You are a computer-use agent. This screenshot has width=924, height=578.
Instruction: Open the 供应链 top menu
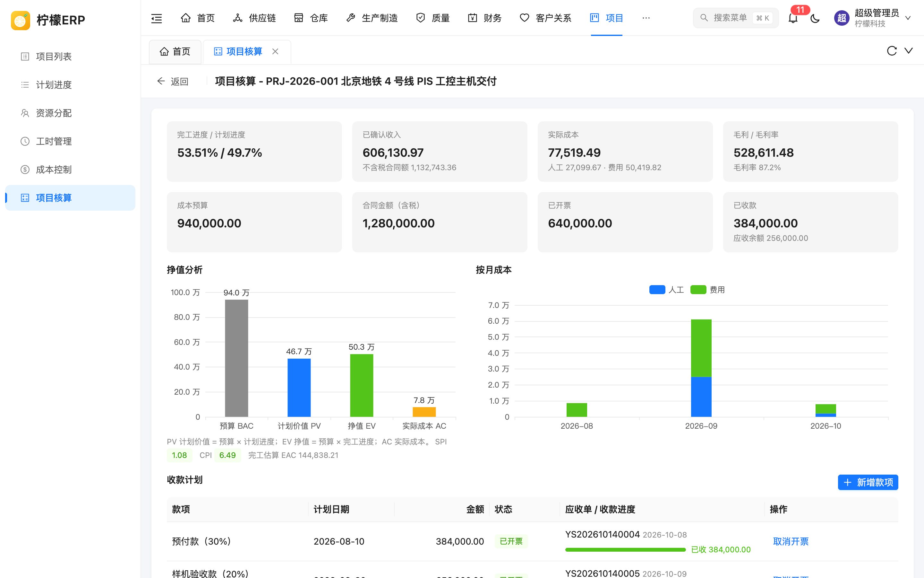pos(254,18)
